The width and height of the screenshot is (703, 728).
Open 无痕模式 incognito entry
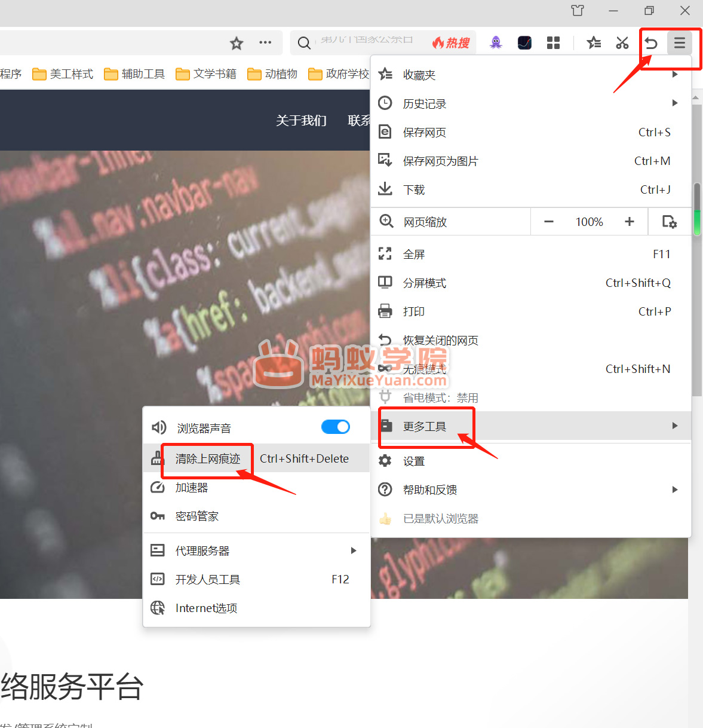point(531,369)
